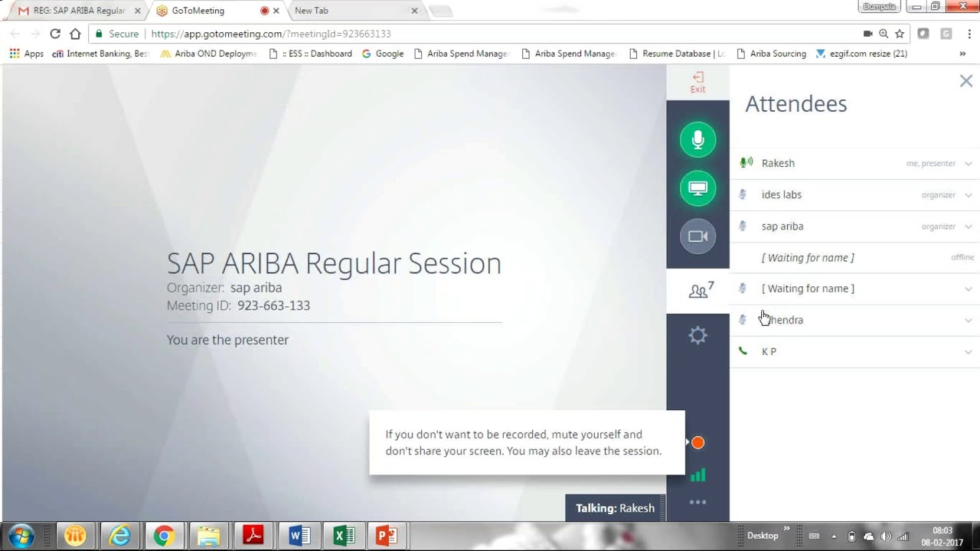Open Microsoft Excel from taskbar
Screen dimensions: 980x551
tap(343, 536)
